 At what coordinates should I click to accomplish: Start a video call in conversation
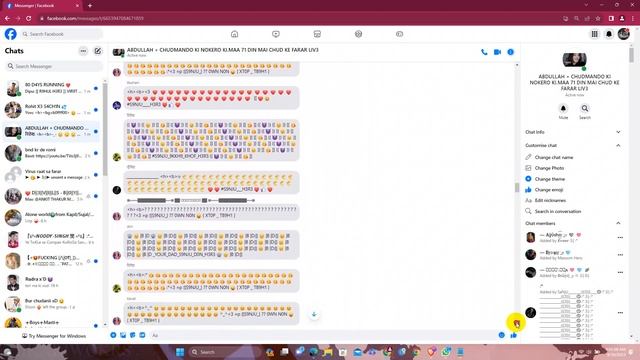tap(497, 52)
